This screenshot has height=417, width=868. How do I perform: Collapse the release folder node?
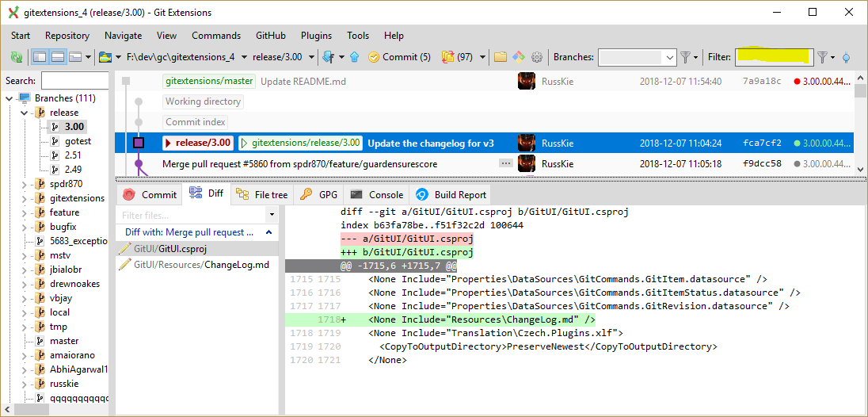pos(25,113)
